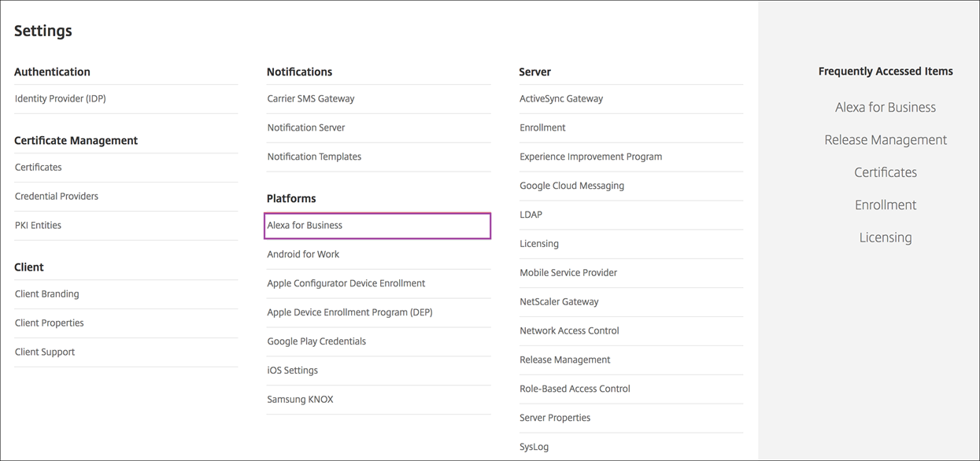Open Samsung KNOX settings
This screenshot has height=461, width=980.
[300, 400]
